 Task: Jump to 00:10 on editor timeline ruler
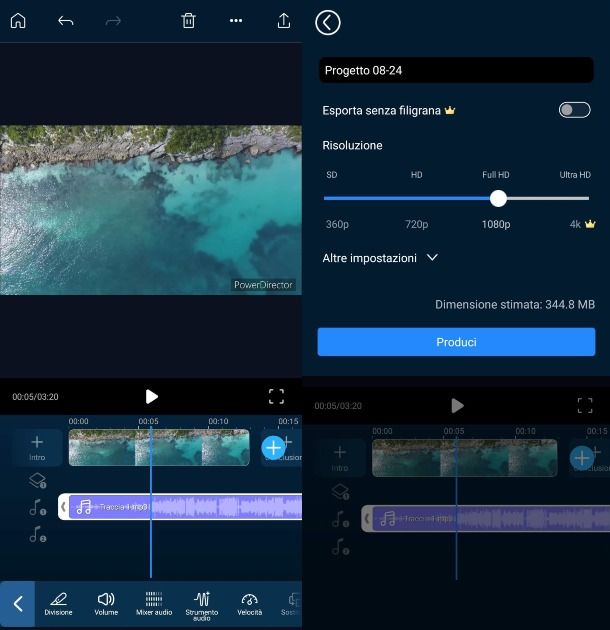tap(218, 421)
